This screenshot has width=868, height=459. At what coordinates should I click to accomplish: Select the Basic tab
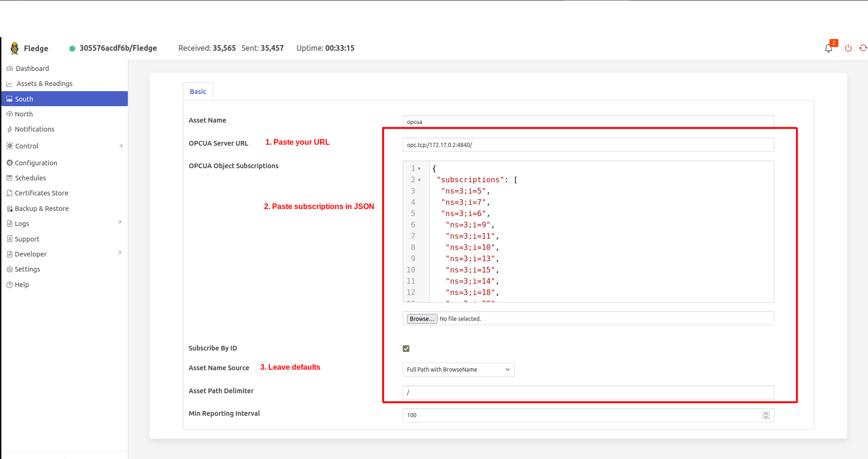[198, 92]
